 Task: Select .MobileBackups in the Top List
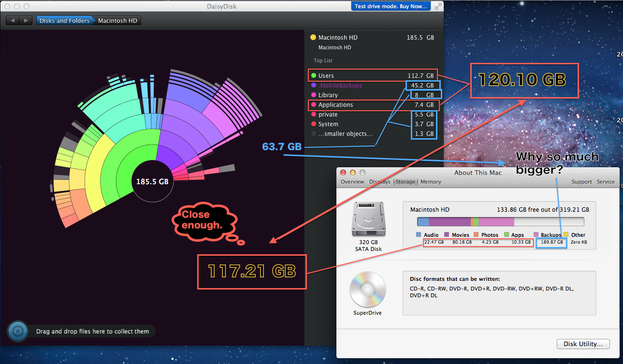pyautogui.click(x=373, y=86)
